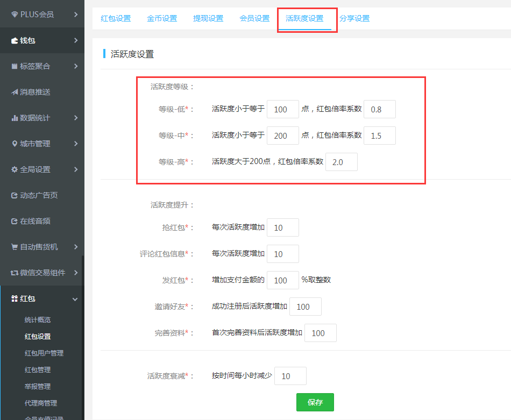Click the location pin icon for 城市管理
This screenshot has height=420, width=511.
click(x=15, y=144)
